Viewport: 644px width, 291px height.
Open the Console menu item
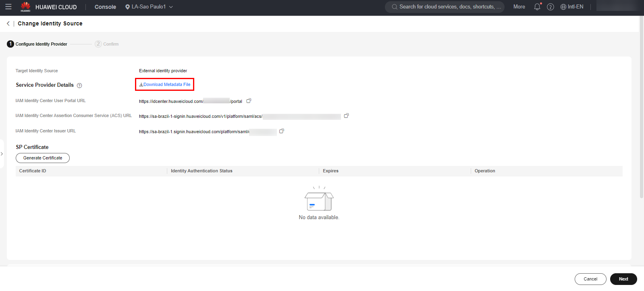click(x=105, y=7)
